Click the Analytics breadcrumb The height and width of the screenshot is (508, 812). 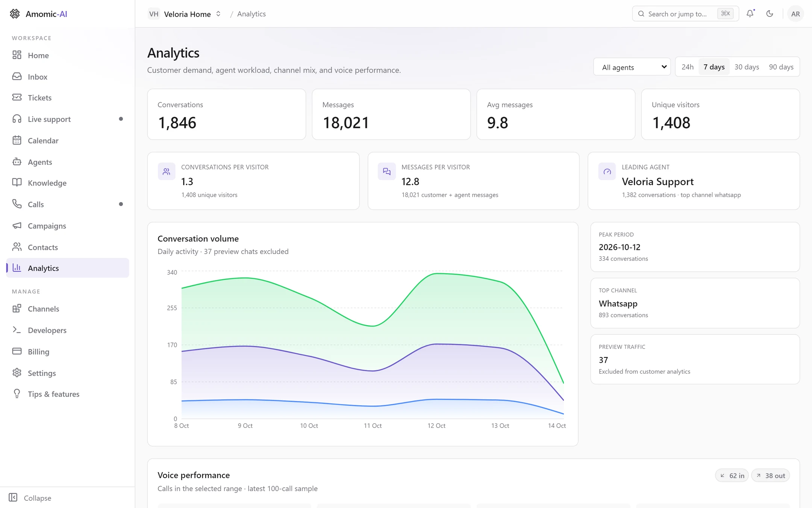(251, 14)
